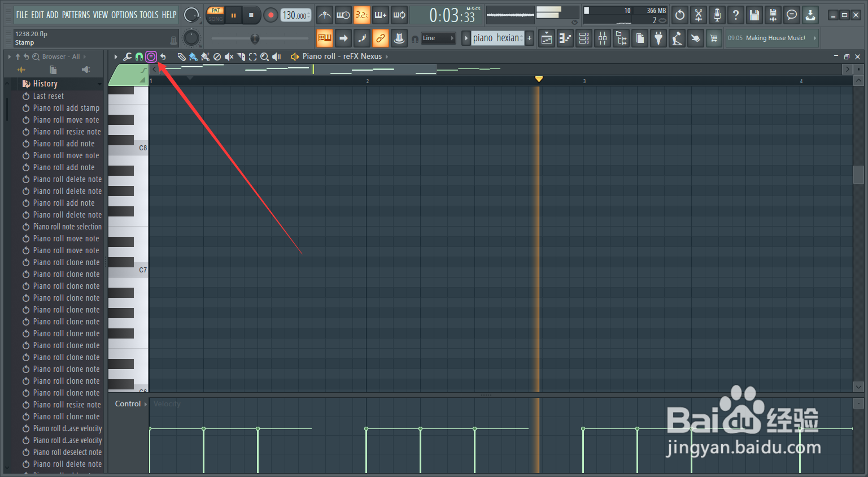Click the stop playback button

coord(251,15)
